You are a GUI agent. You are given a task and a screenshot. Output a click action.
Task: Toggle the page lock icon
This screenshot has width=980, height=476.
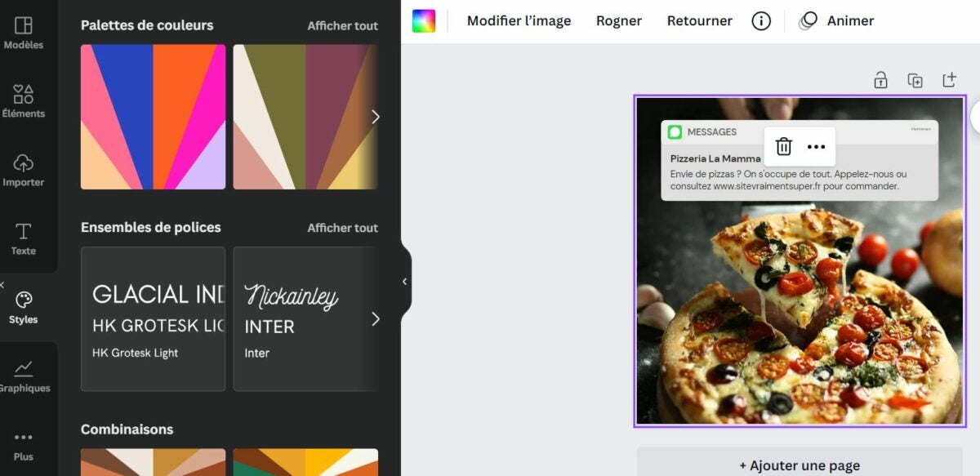[880, 80]
